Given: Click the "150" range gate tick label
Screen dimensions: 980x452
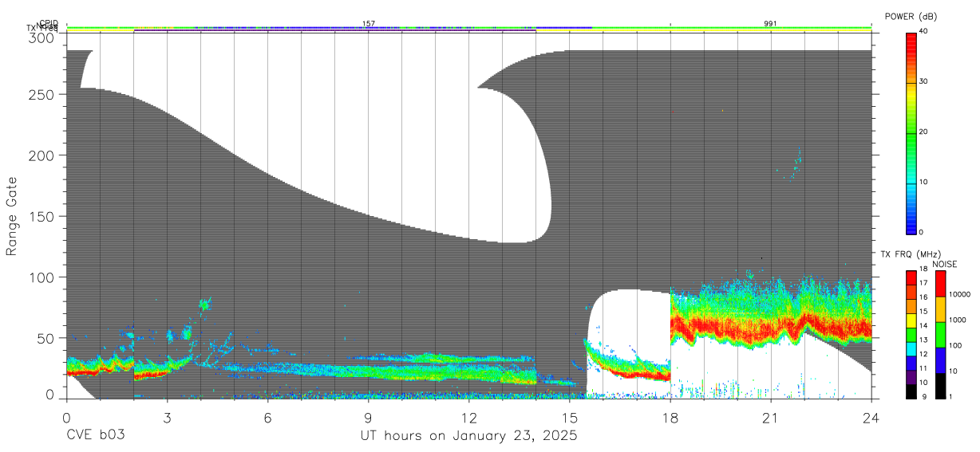Looking at the screenshot, I should (x=41, y=216).
